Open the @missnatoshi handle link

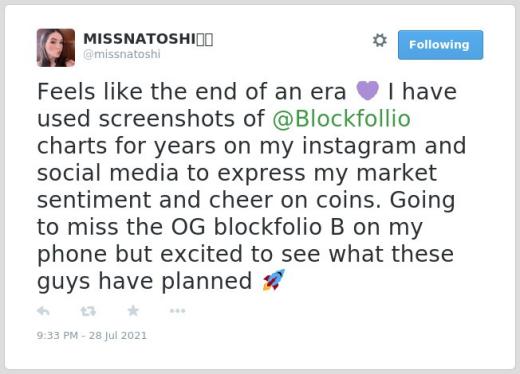point(122,54)
